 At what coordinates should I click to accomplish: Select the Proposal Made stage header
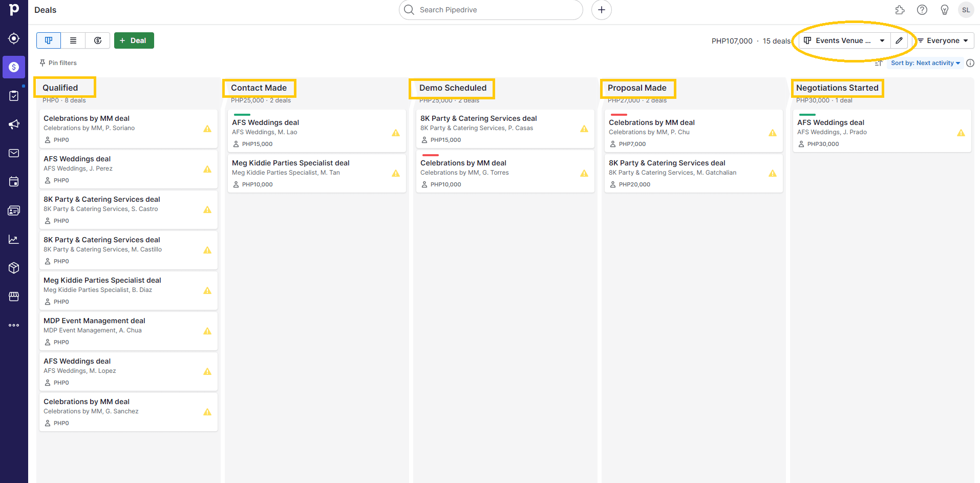(x=637, y=88)
